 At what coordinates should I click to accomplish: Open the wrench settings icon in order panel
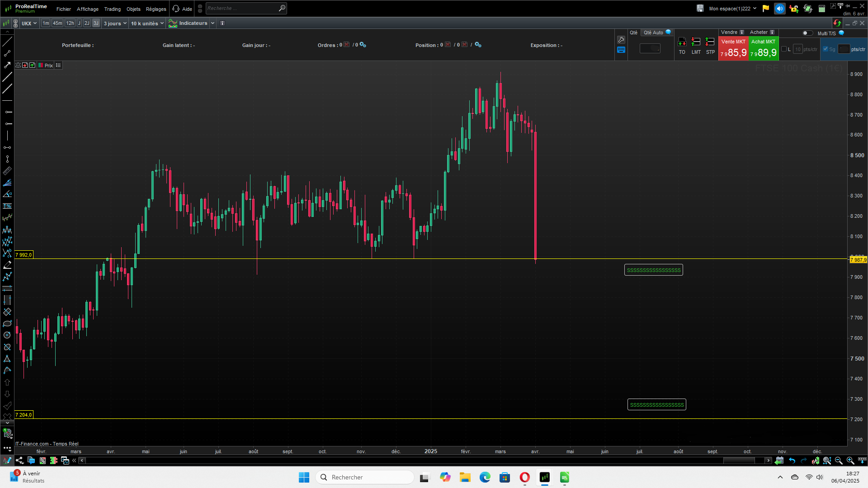pos(621,40)
